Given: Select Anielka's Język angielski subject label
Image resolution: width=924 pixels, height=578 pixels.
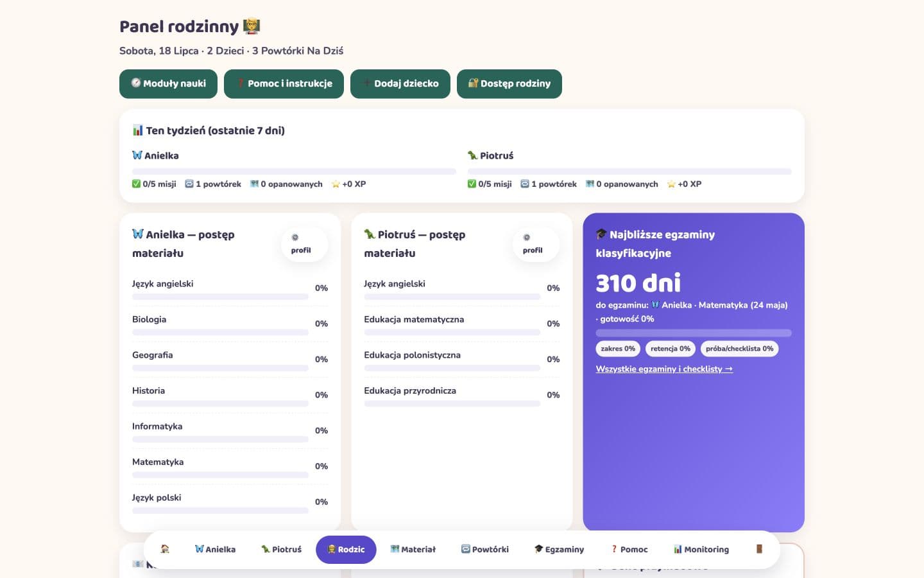Looking at the screenshot, I should click(162, 284).
